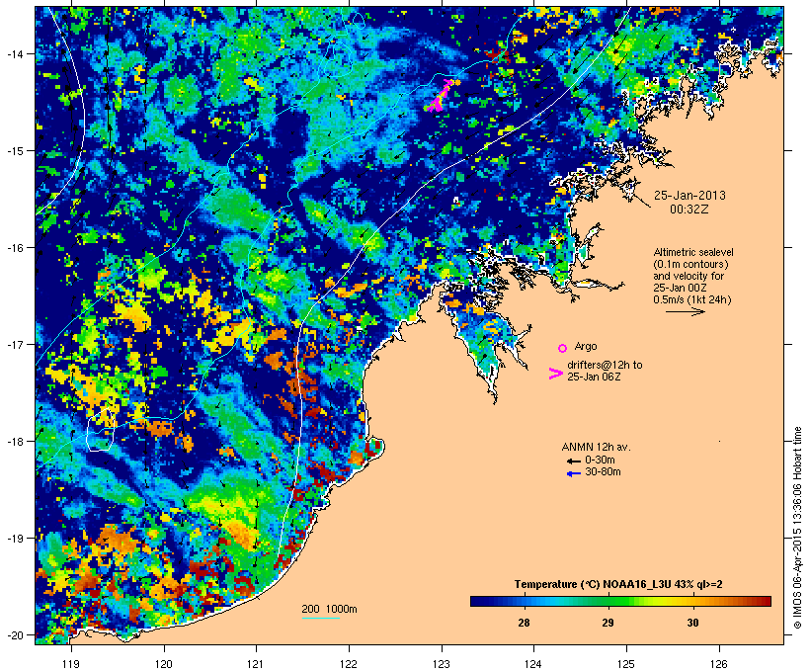810x672 pixels.
Task: Click the '25-Jan 00Z' velocity date text
Action: pos(680,288)
